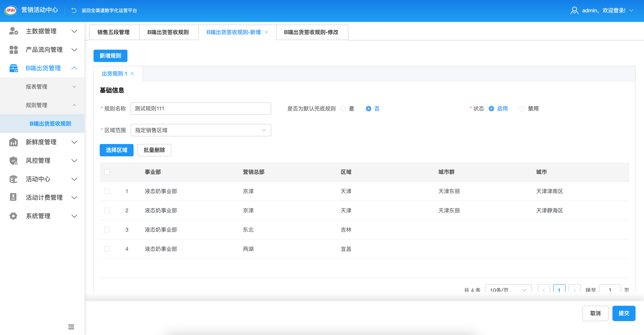Close the B端出货签收规则-新增 tab
644x335 pixels.
pyautogui.click(x=267, y=32)
